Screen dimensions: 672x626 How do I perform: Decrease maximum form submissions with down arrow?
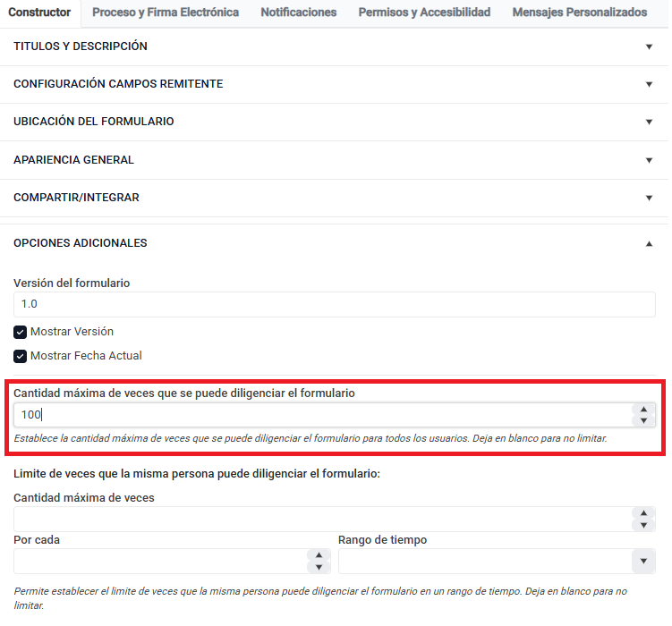click(x=642, y=420)
